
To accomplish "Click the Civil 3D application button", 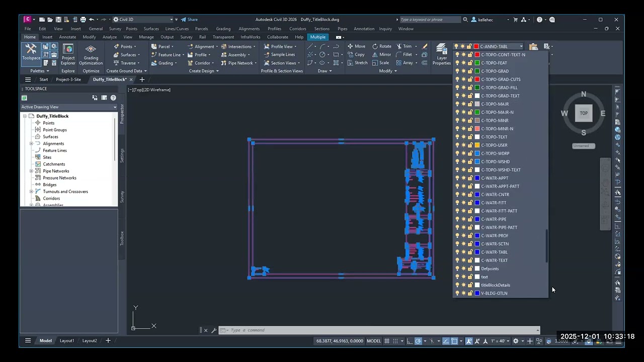I will (28, 20).
